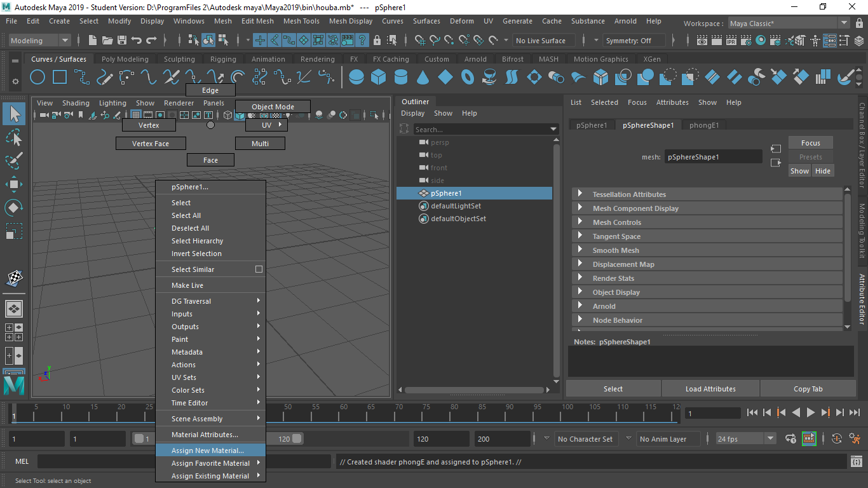Open the No Character Set dropdown
Screen dimensions: 868x488
point(585,438)
